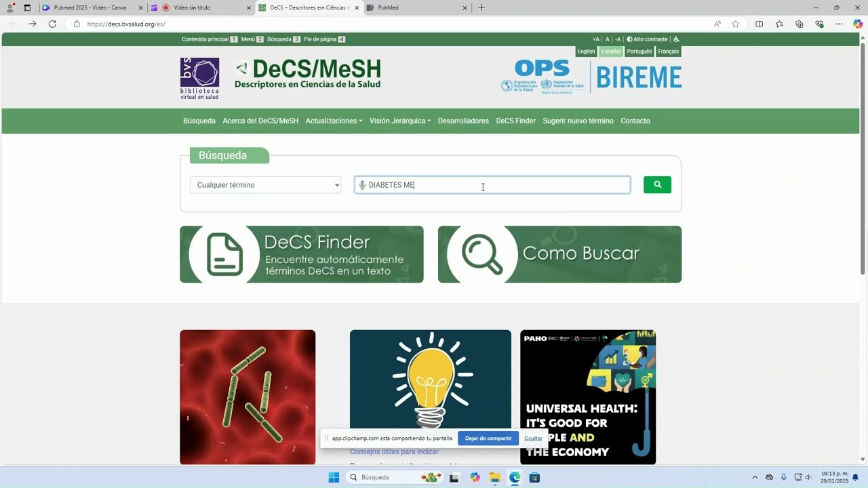This screenshot has width=868, height=488.
Task: Close the PubMed browser tab
Action: 465,7
